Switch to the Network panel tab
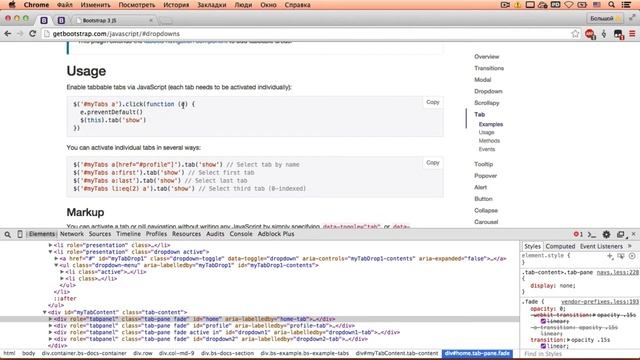The width and height of the screenshot is (640, 360). coord(71,234)
